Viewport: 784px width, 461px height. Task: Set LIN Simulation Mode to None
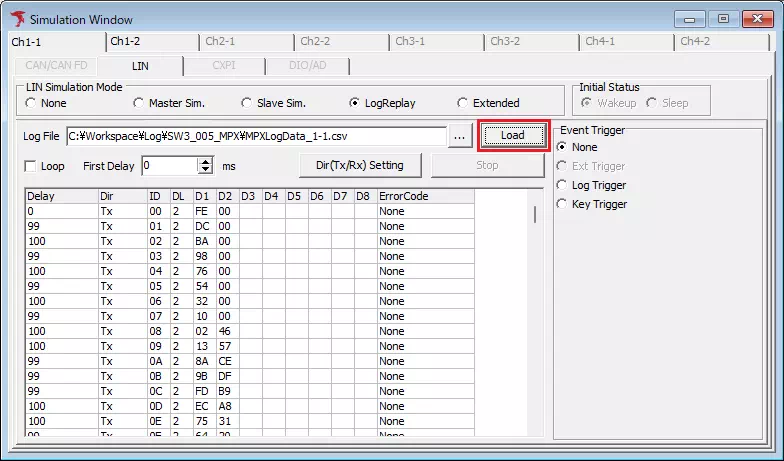31,103
